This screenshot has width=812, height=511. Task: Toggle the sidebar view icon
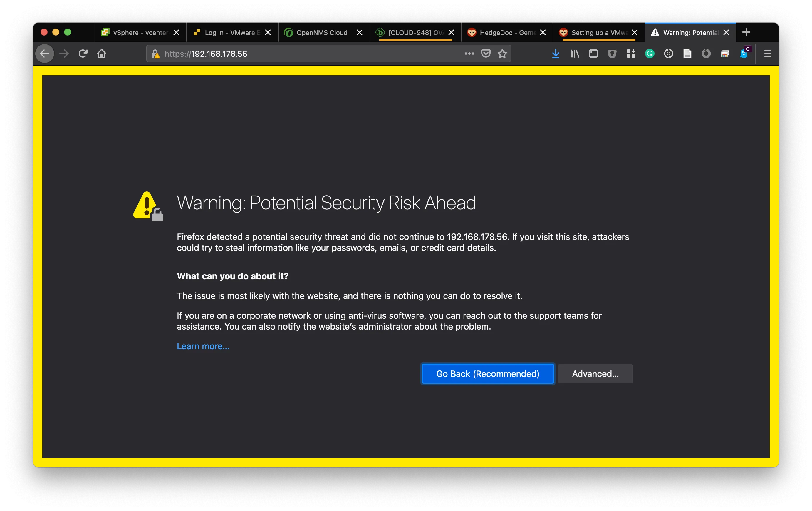coord(593,54)
